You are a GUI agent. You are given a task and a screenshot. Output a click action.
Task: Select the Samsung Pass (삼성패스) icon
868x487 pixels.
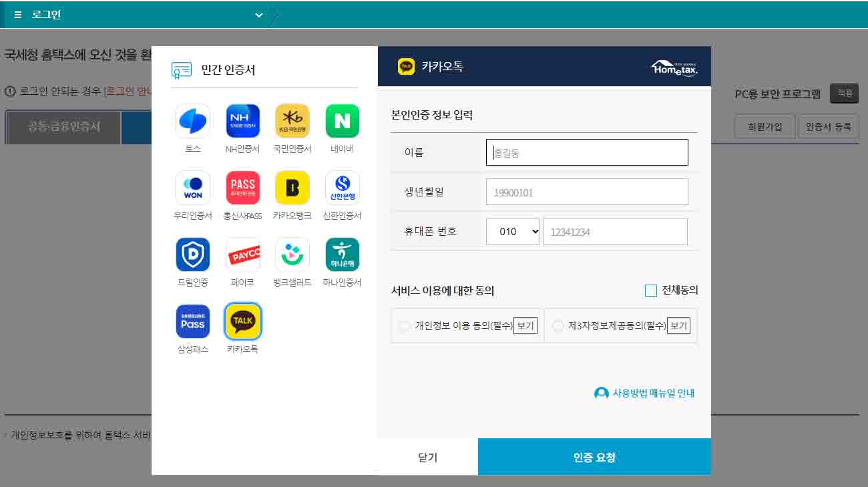193,321
